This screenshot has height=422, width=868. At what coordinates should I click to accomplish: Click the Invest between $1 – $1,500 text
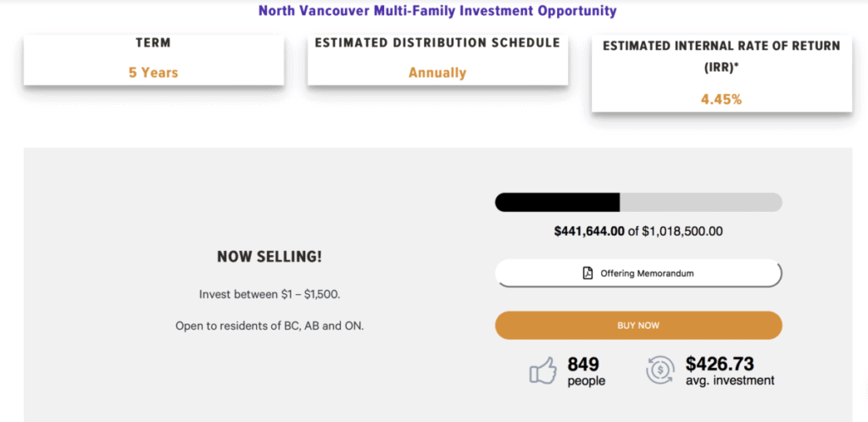[x=270, y=295]
